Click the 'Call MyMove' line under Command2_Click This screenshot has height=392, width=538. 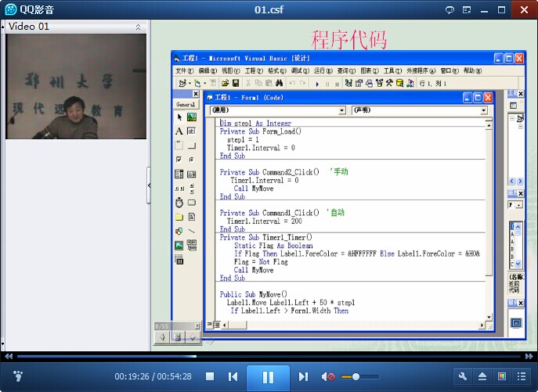click(x=254, y=189)
